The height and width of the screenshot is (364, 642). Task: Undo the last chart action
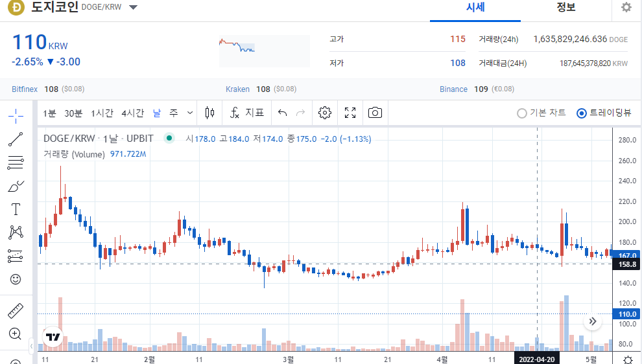[x=283, y=113]
